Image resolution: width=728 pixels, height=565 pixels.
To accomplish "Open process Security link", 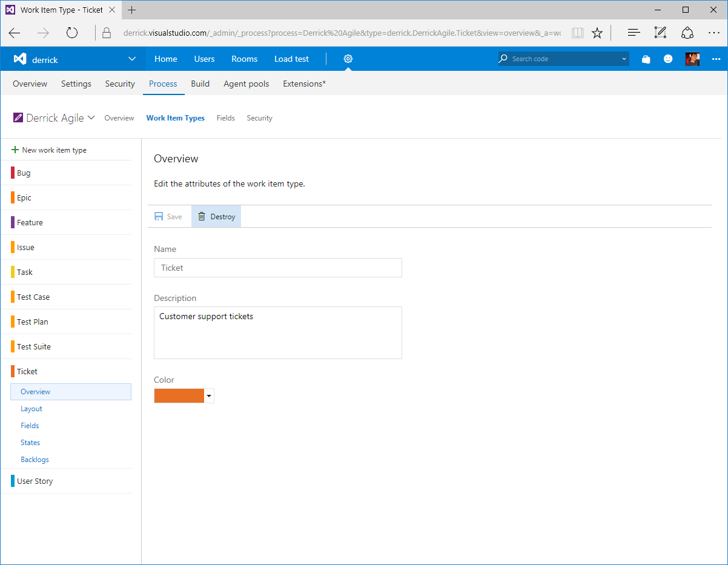I will [x=259, y=118].
